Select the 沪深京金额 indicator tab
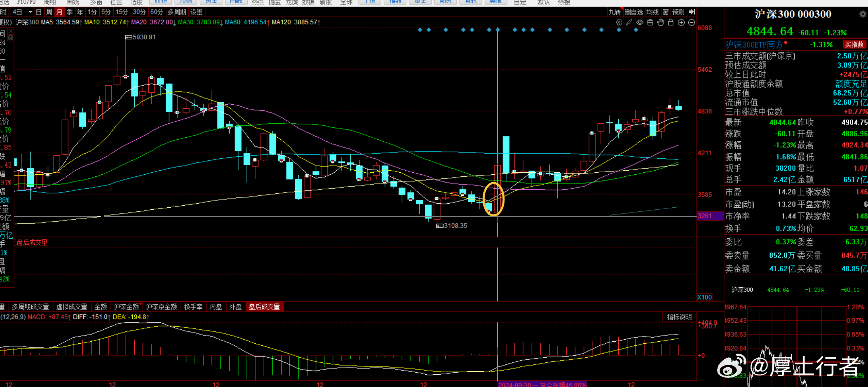The height and width of the screenshot is (387, 868). (x=162, y=307)
